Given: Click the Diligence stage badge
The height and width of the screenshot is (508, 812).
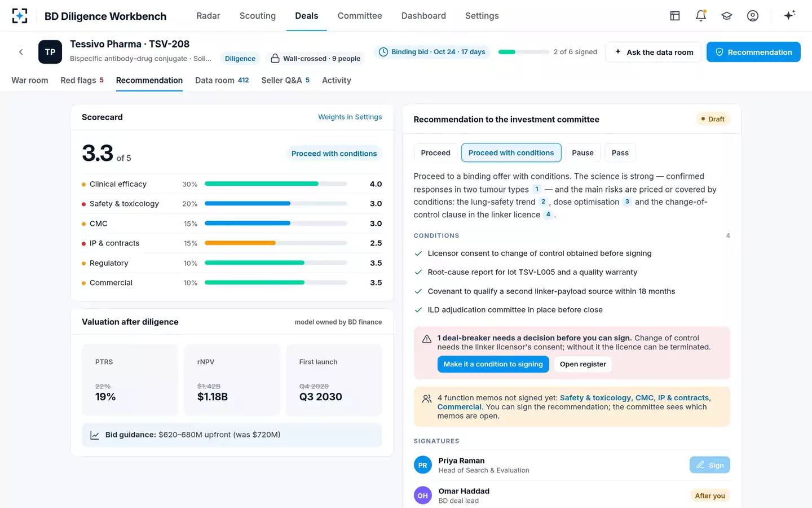Looking at the screenshot, I should tap(240, 58).
